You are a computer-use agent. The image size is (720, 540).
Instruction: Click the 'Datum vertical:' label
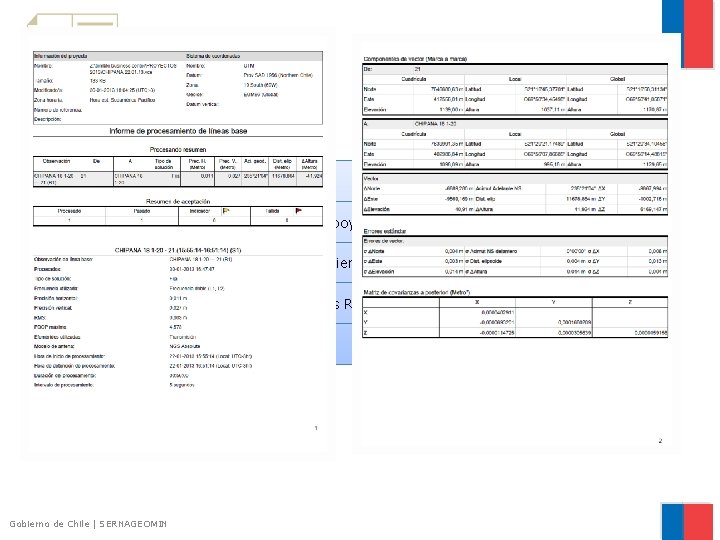pos(202,104)
